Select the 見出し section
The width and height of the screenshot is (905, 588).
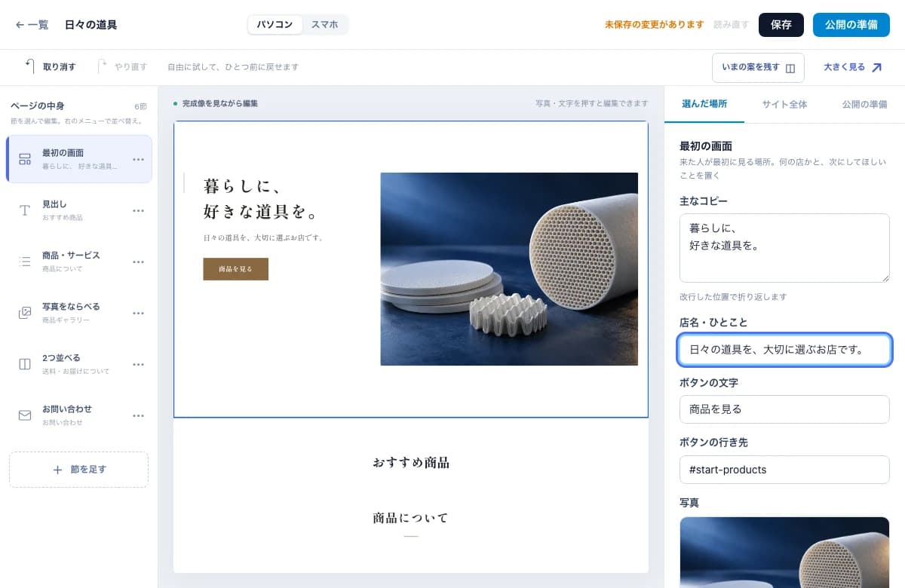[x=79, y=210]
